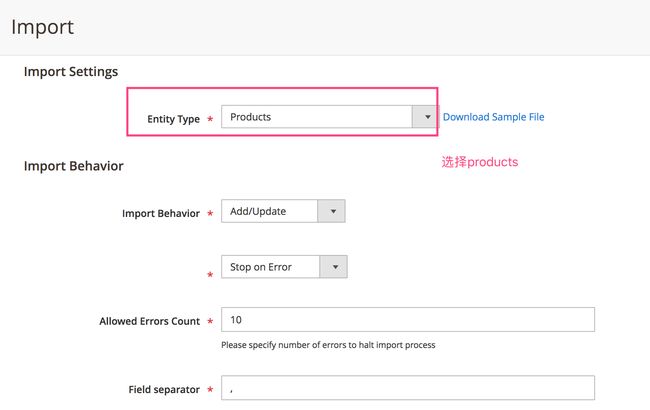650x410 pixels.
Task: Click the Import Behavior section heading
Action: [x=74, y=166]
